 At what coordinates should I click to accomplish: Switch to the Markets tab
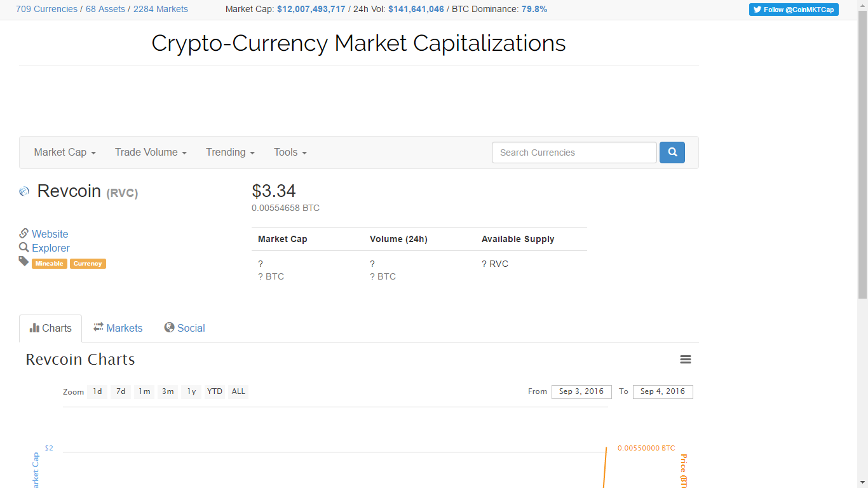click(x=118, y=328)
